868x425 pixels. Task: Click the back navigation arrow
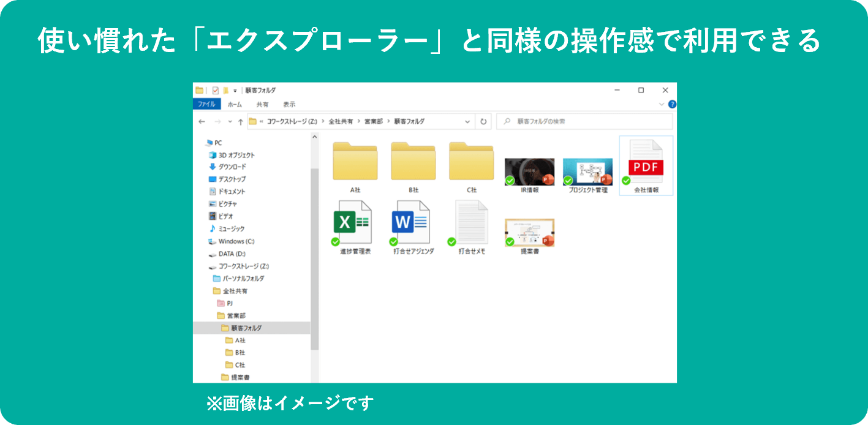[x=200, y=121]
